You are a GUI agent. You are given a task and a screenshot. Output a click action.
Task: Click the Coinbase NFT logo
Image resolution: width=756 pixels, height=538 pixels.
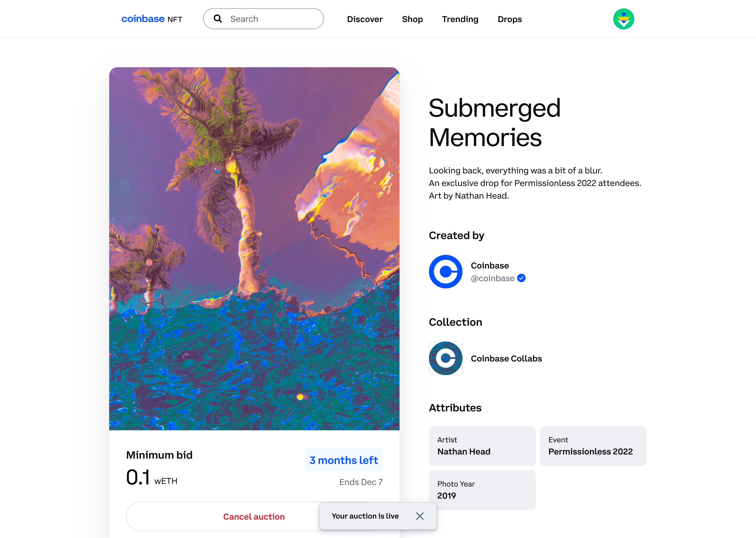tap(152, 19)
